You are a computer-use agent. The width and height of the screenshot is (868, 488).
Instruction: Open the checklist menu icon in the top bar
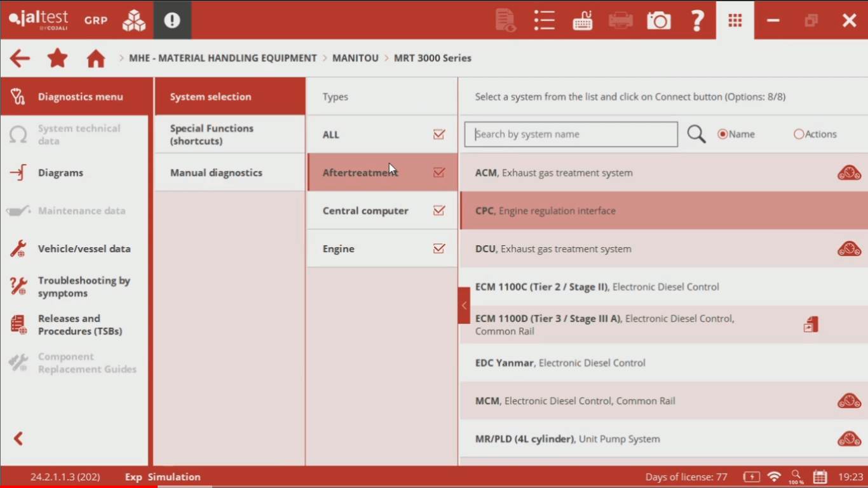coord(545,20)
